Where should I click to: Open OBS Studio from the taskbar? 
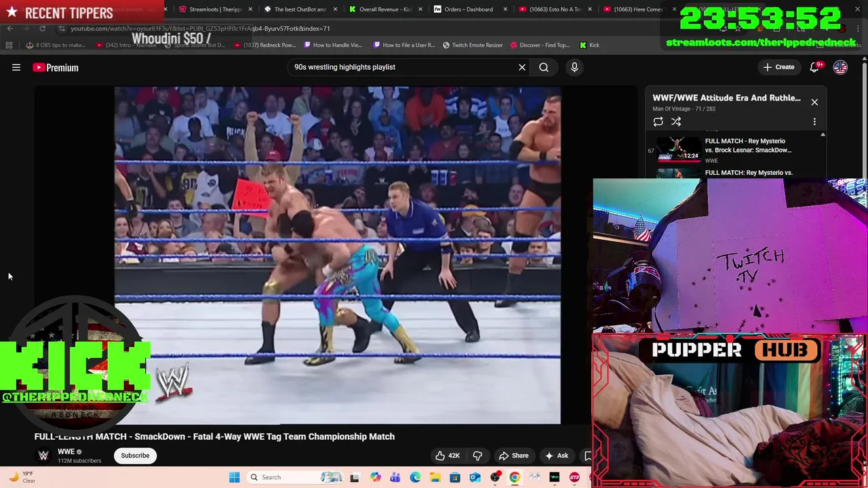(x=495, y=477)
